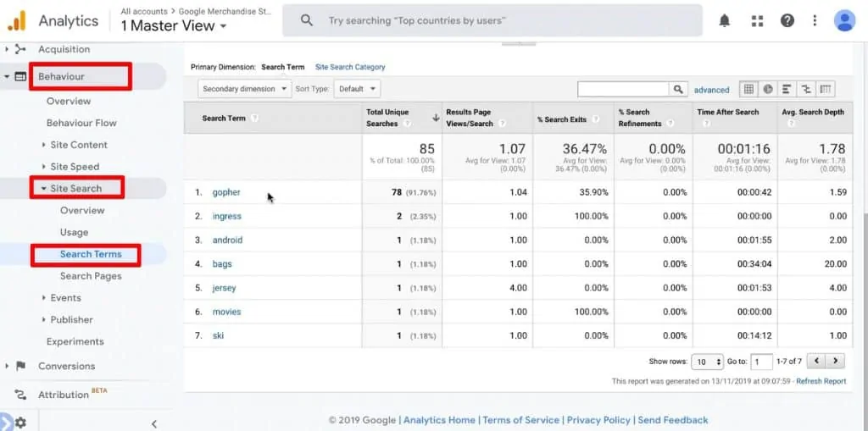This screenshot has width=868, height=431.
Task: Open the Show rows dropdown
Action: [708, 362]
